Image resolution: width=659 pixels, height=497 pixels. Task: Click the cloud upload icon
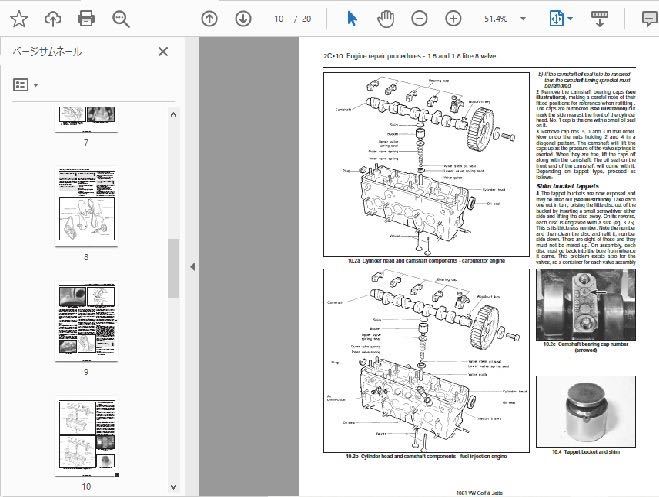(53, 19)
